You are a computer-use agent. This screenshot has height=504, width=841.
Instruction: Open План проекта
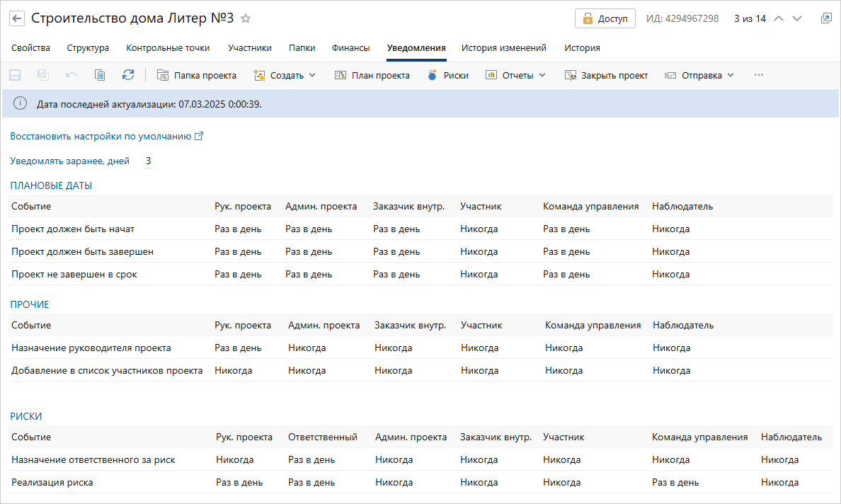tap(372, 75)
